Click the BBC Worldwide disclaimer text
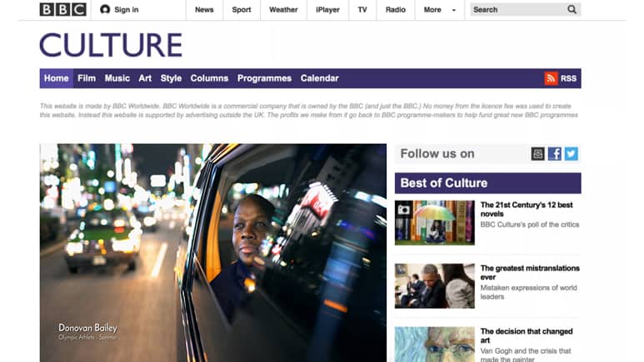The height and width of the screenshot is (362, 644). pyautogui.click(x=309, y=111)
